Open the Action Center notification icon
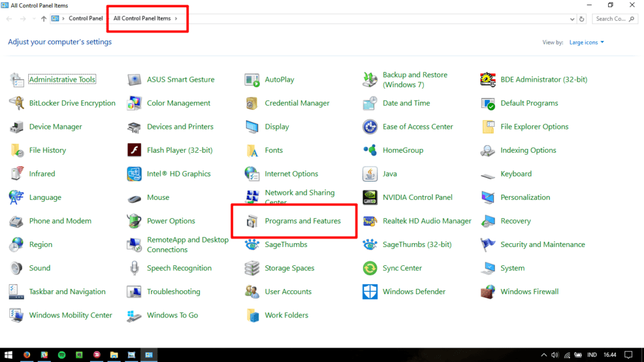Screen dimensions: 644x362 point(628,355)
